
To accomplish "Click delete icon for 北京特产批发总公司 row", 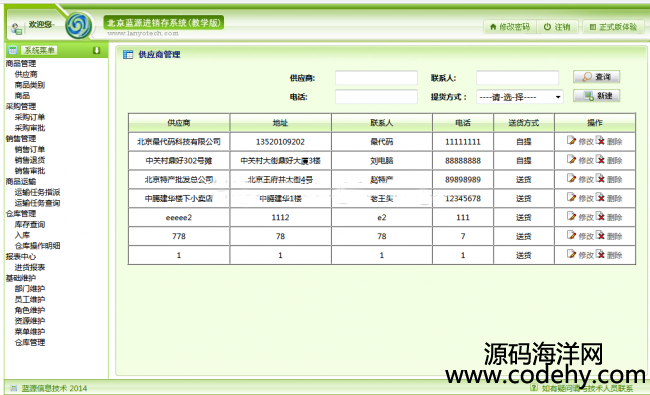I will (600, 179).
